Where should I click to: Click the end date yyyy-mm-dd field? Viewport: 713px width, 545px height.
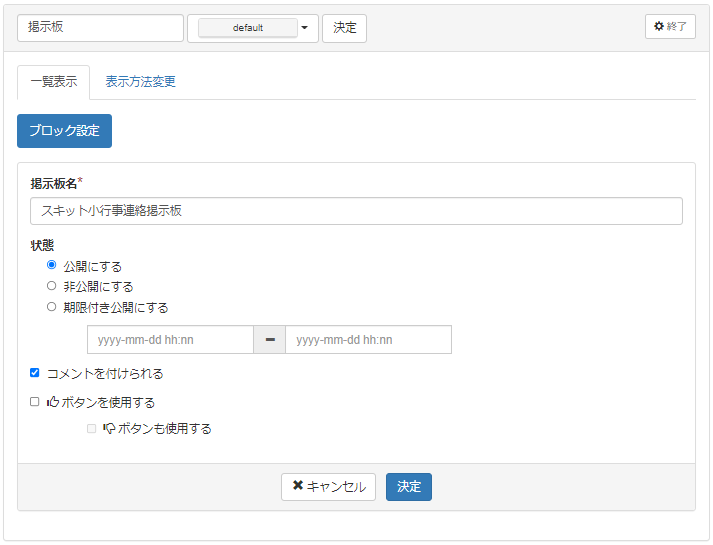pyautogui.click(x=368, y=340)
